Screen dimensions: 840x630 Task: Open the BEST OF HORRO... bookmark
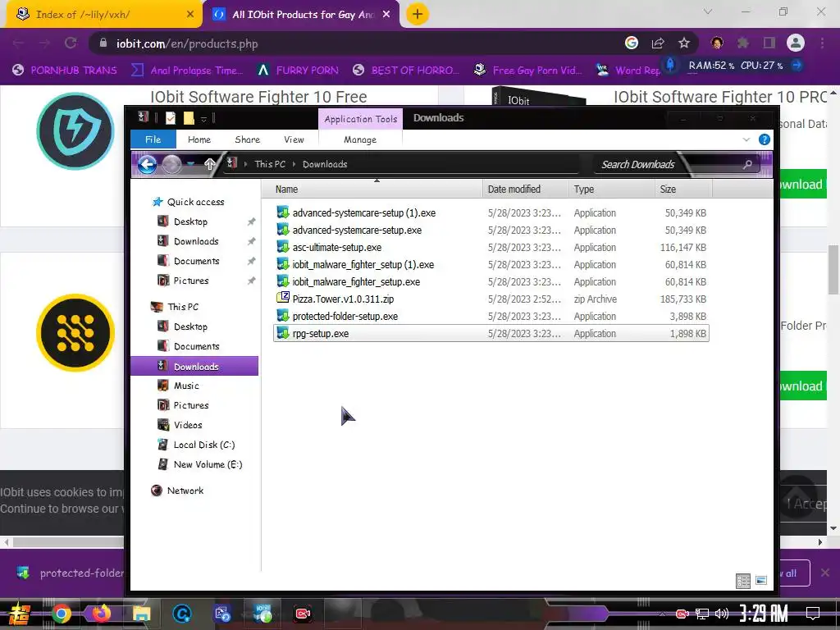[x=406, y=71]
